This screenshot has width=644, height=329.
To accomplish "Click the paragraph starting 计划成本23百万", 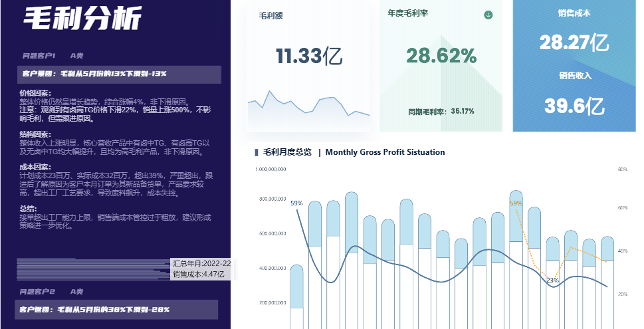I will (x=116, y=184).
